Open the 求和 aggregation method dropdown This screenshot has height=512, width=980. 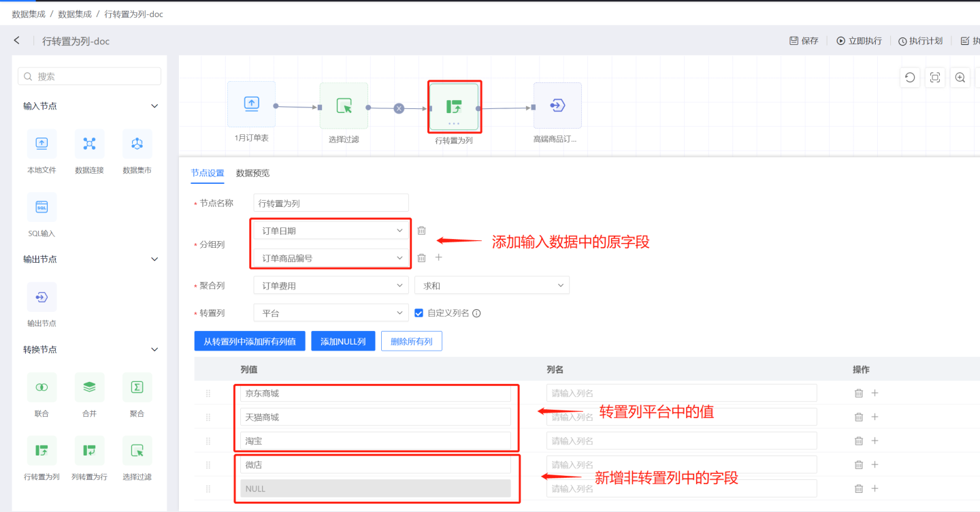491,286
